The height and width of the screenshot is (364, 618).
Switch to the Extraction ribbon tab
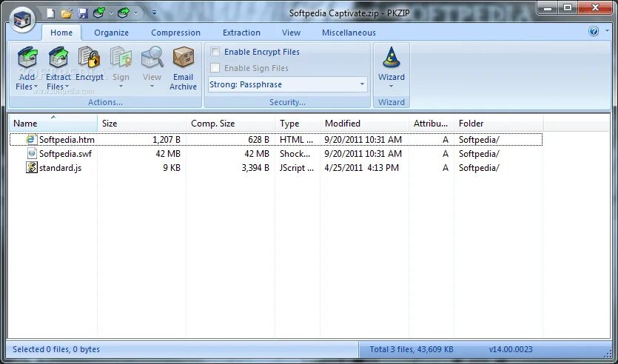pyautogui.click(x=241, y=33)
